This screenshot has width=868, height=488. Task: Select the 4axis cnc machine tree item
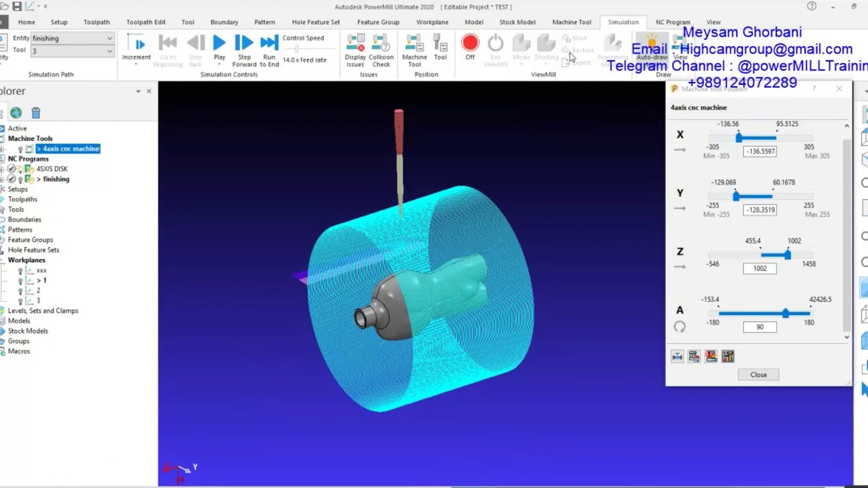[68, 148]
